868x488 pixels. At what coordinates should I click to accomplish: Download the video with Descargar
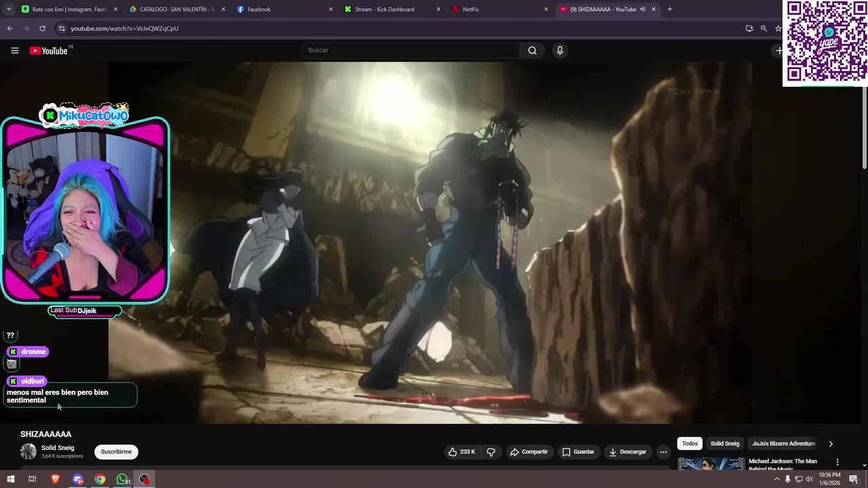pos(627,452)
